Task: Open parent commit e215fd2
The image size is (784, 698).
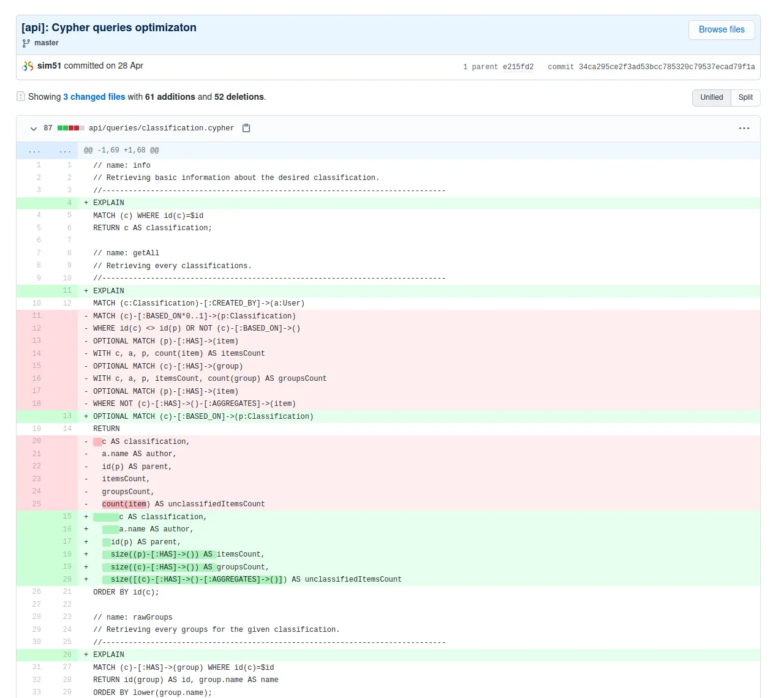Action: point(518,67)
